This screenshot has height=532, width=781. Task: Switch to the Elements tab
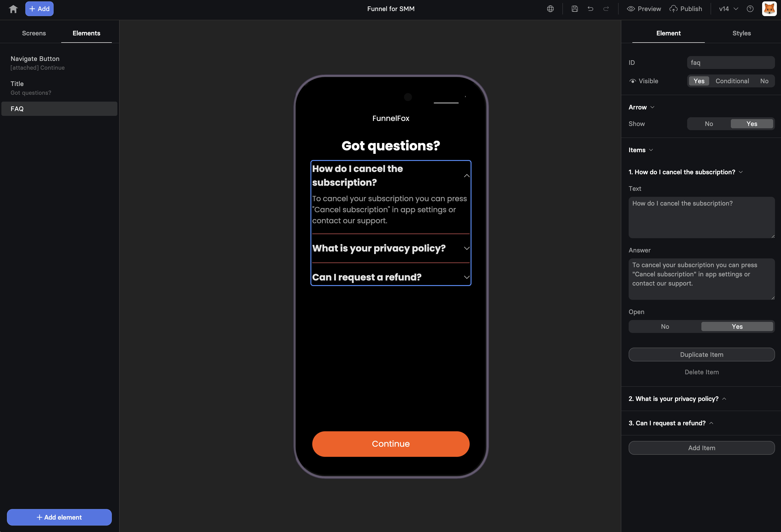86,33
